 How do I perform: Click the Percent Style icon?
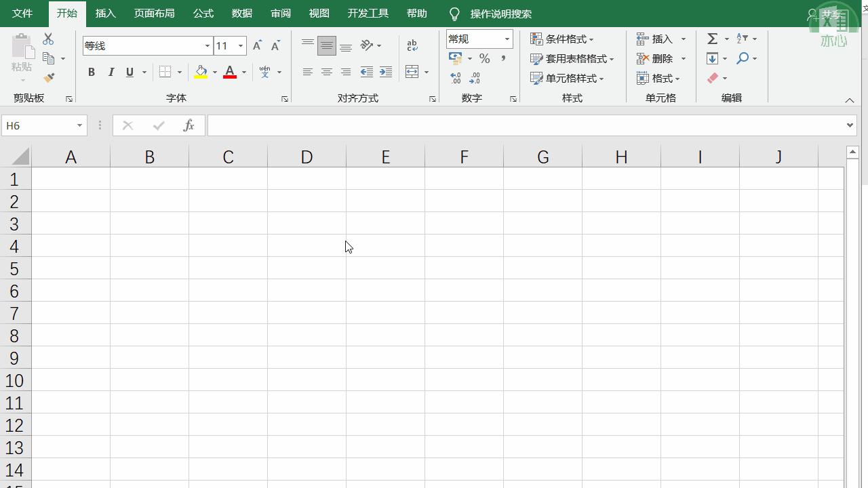[484, 58]
